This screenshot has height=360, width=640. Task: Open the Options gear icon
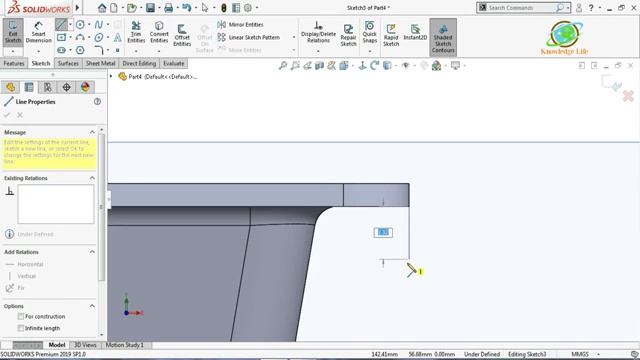(248, 7)
